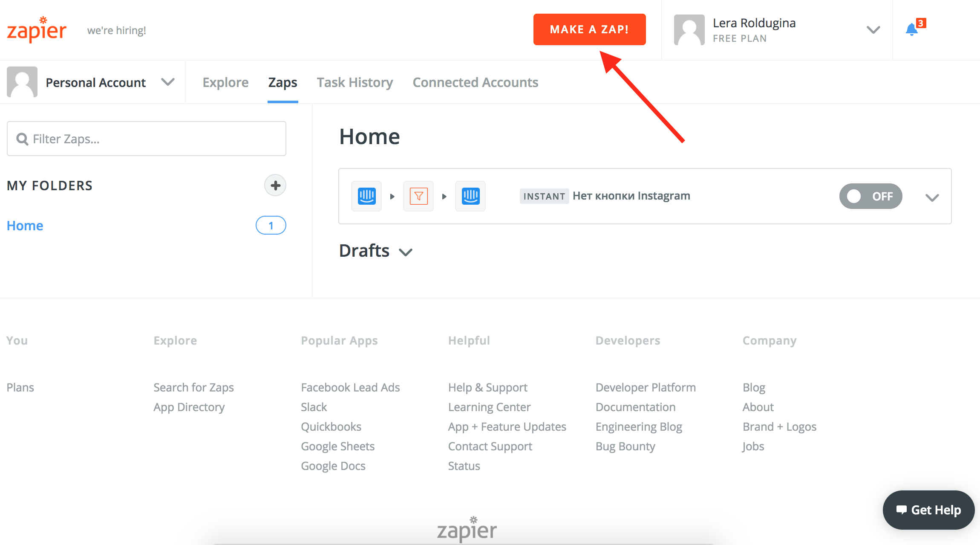Click the Lera Roldugina profile avatar
The height and width of the screenshot is (545, 980).
689,30
